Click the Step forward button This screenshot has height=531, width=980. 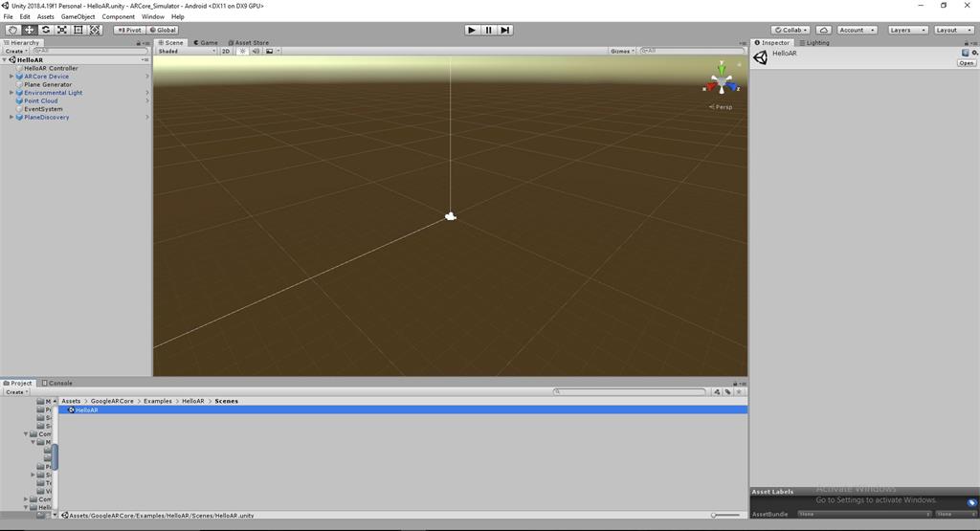point(505,30)
